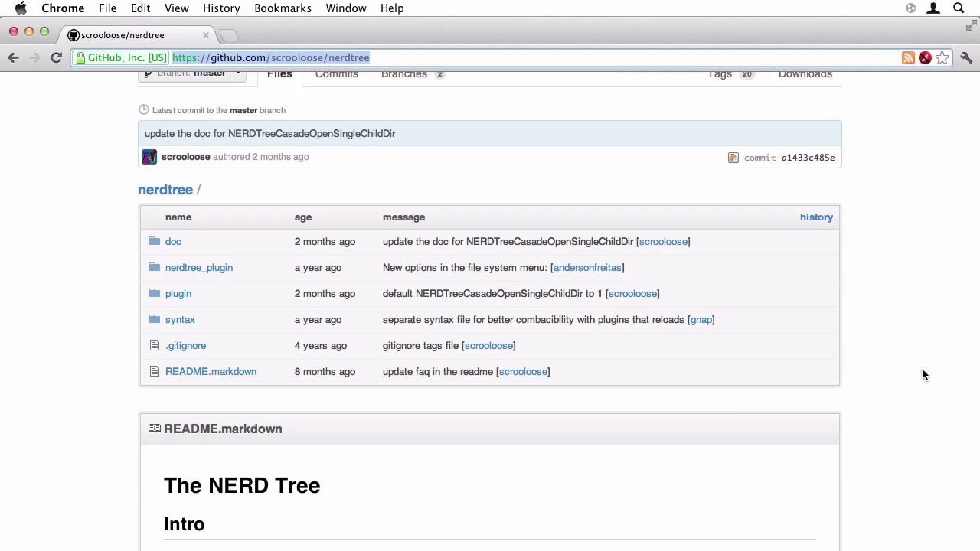Click the forward navigation arrow

point(34,57)
